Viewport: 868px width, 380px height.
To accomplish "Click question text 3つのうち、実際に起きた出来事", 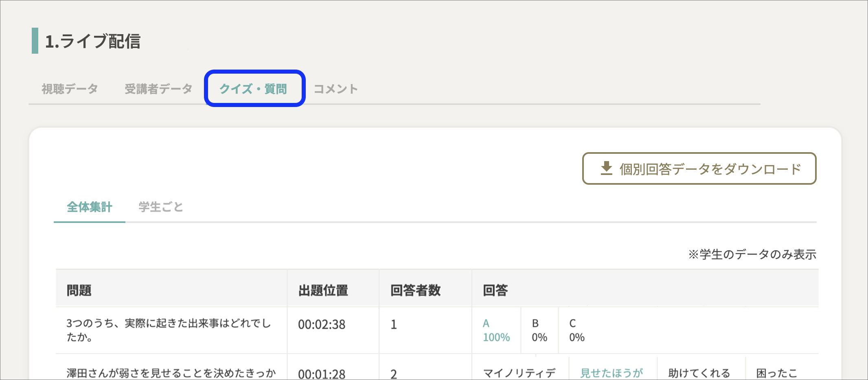I will (x=169, y=330).
